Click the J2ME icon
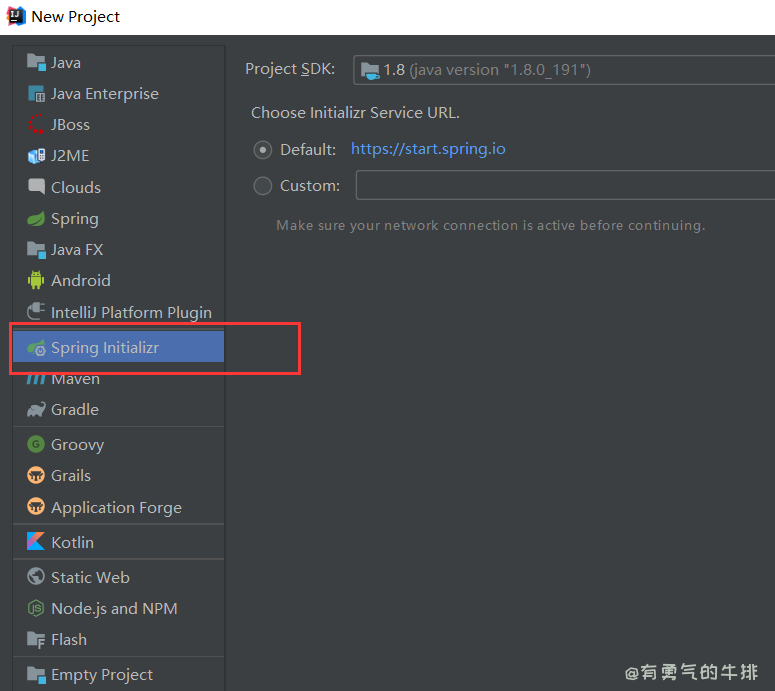775x691 pixels. click(x=36, y=156)
